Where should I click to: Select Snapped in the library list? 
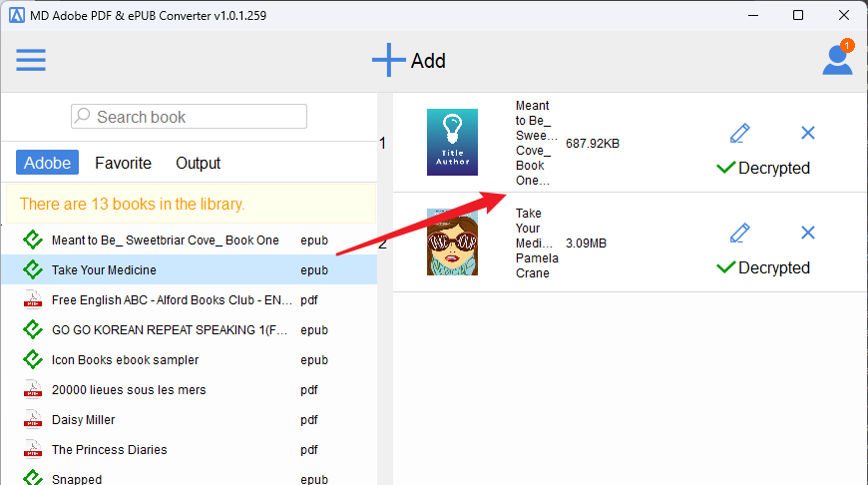pyautogui.click(x=189, y=476)
